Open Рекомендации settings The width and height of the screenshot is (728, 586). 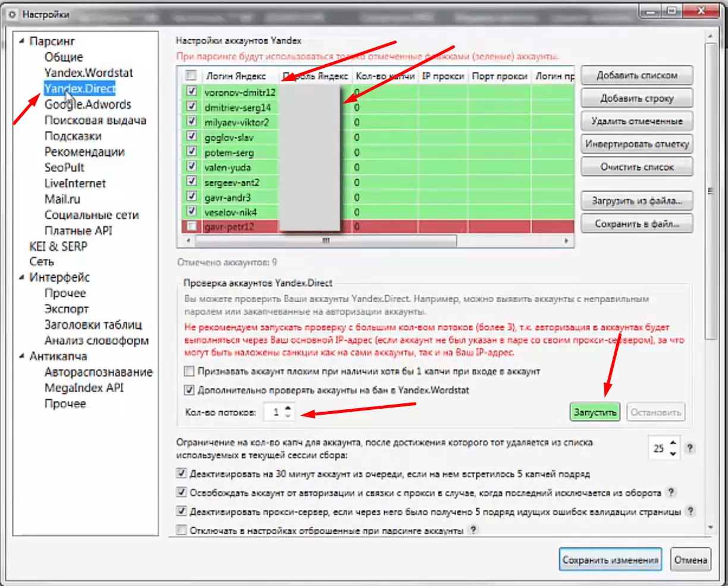[84, 152]
